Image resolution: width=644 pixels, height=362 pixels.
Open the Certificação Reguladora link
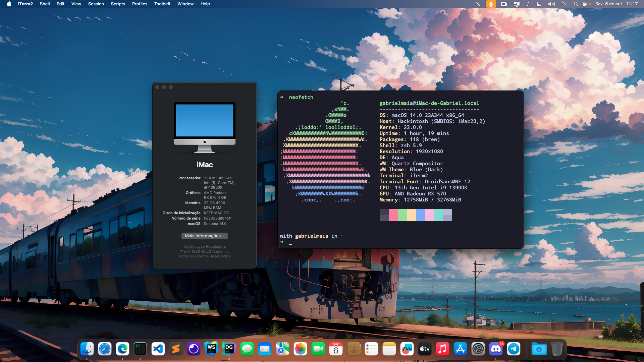tap(204, 246)
